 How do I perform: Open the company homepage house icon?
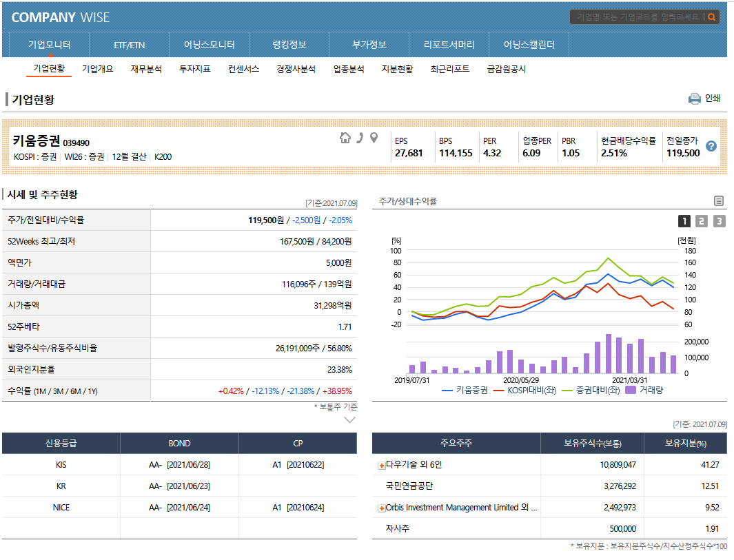(x=345, y=138)
